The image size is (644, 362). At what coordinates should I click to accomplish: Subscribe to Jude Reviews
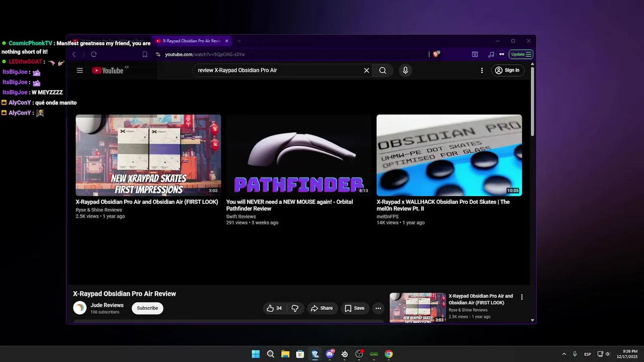point(147,308)
